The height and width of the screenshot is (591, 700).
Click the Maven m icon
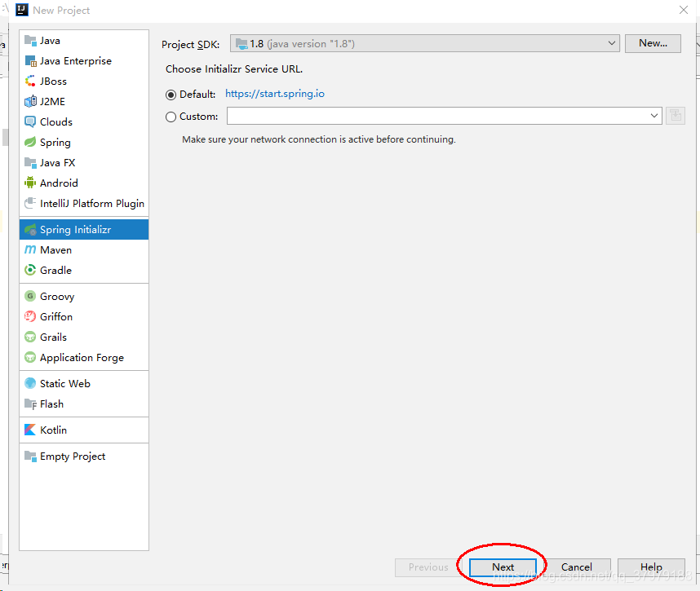click(x=30, y=249)
